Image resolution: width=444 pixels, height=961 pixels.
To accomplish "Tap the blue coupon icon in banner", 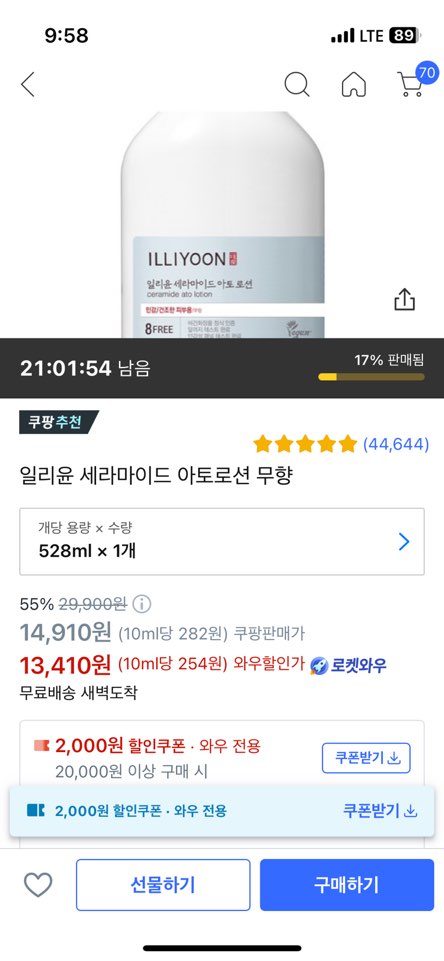I will coord(36,811).
